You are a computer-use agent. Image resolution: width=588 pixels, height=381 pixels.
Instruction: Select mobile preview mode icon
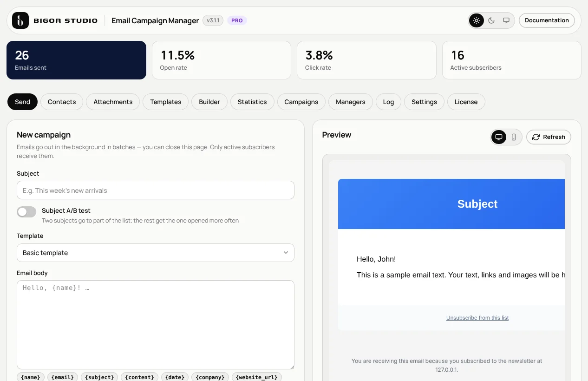[x=514, y=137]
